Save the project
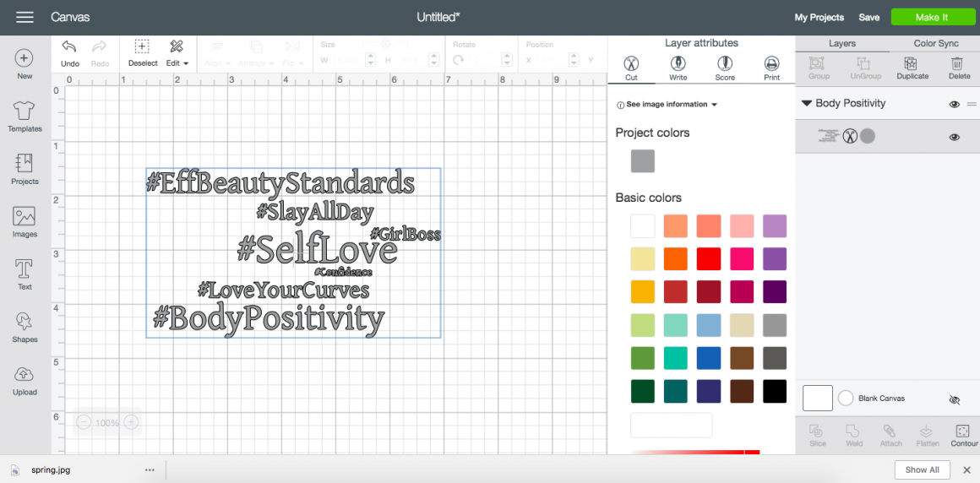The width and height of the screenshot is (980, 483). [868, 18]
